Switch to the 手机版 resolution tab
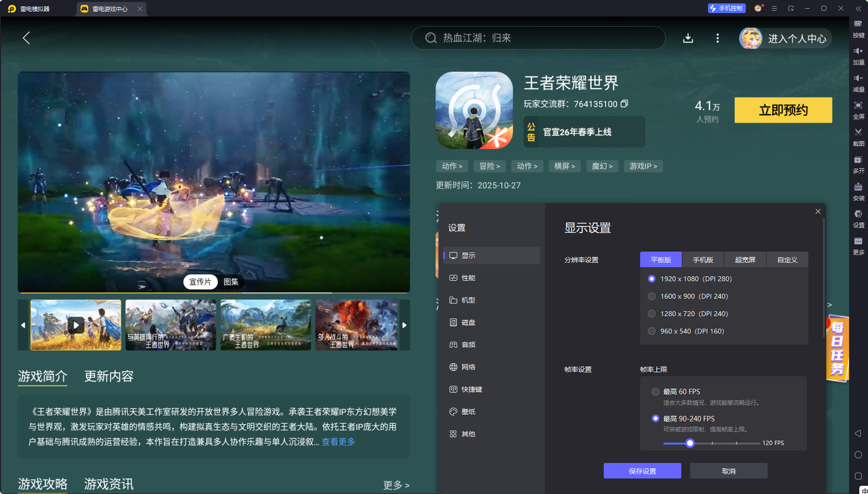868x494 pixels. (x=703, y=259)
